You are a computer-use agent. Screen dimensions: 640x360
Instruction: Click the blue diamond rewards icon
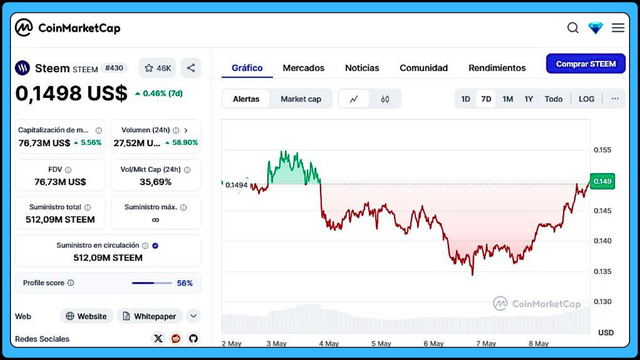pos(596,28)
